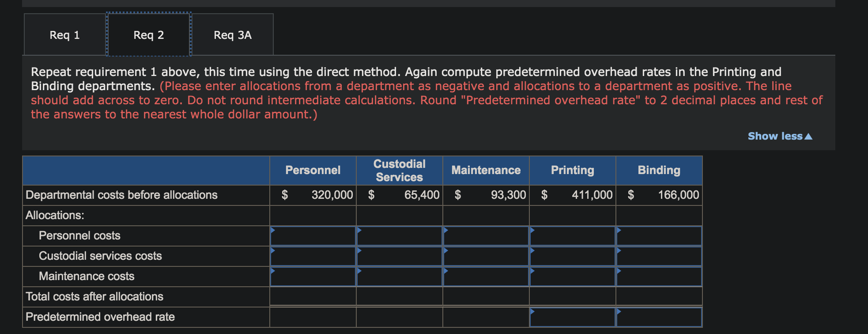
Task: Focus Maintenance costs cell under Printing column
Action: tap(573, 277)
